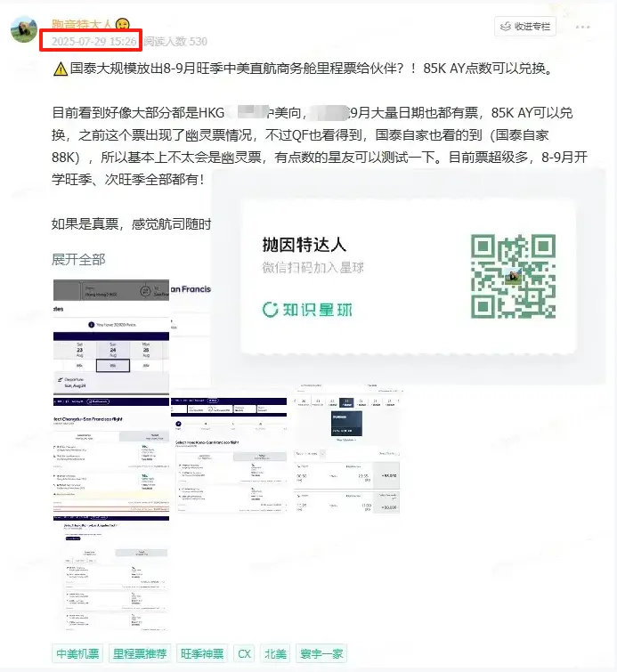Image resolution: width=617 pixels, height=672 pixels.
Task: Click the 知识星球 logo in the card
Action: 307,310
